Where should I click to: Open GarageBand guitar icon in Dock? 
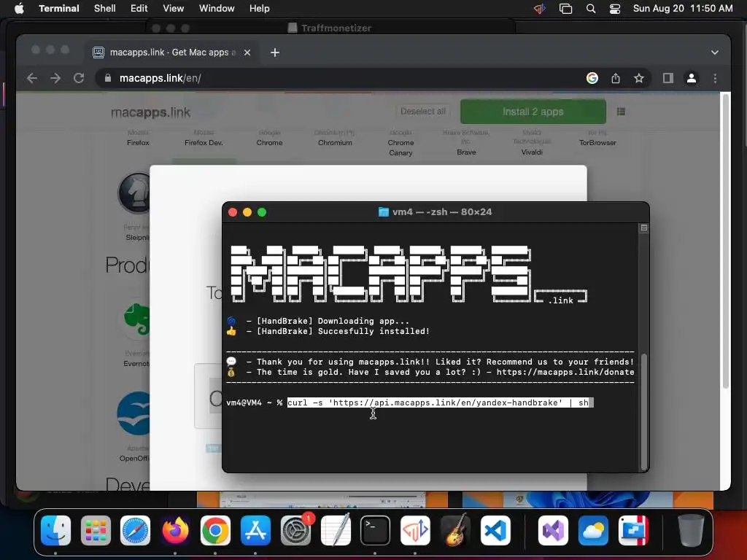click(456, 530)
